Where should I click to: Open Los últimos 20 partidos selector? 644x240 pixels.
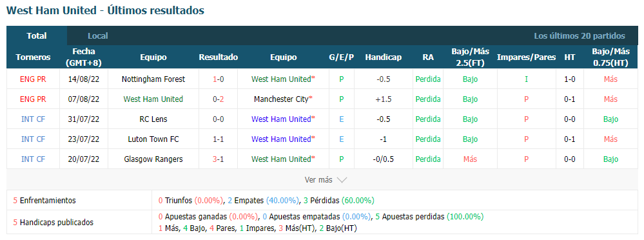click(x=580, y=35)
